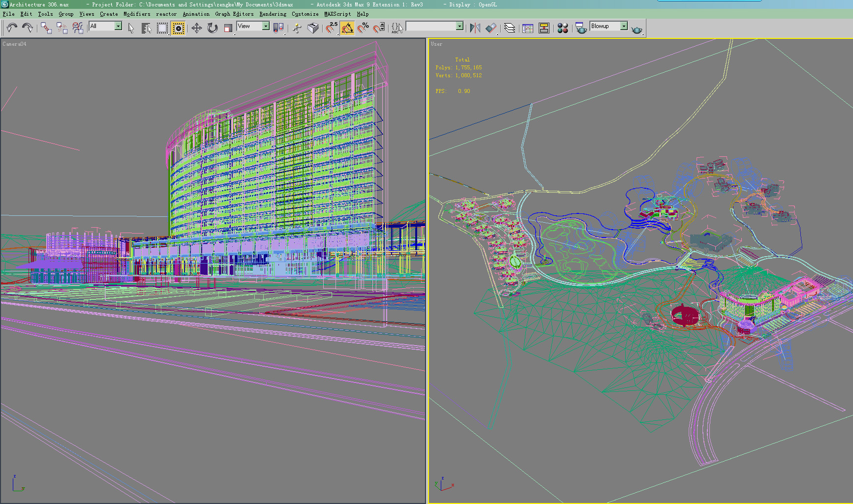Click the Keyboard Shortcut Override toggle icon

[313, 28]
